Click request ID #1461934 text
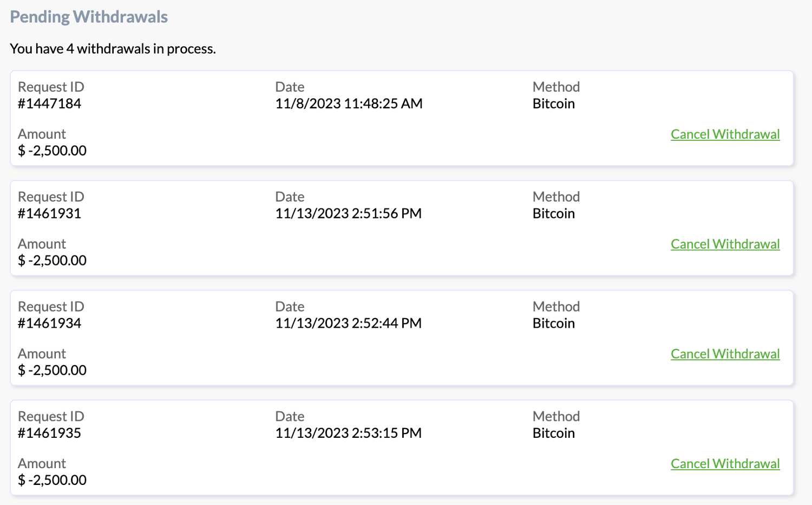Viewport: 812px width, 505px height. pyautogui.click(x=49, y=323)
